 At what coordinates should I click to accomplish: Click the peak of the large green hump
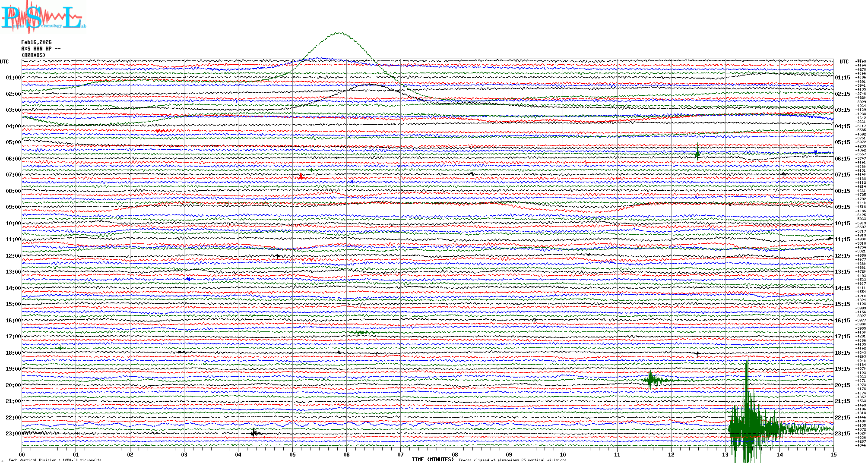(339, 33)
